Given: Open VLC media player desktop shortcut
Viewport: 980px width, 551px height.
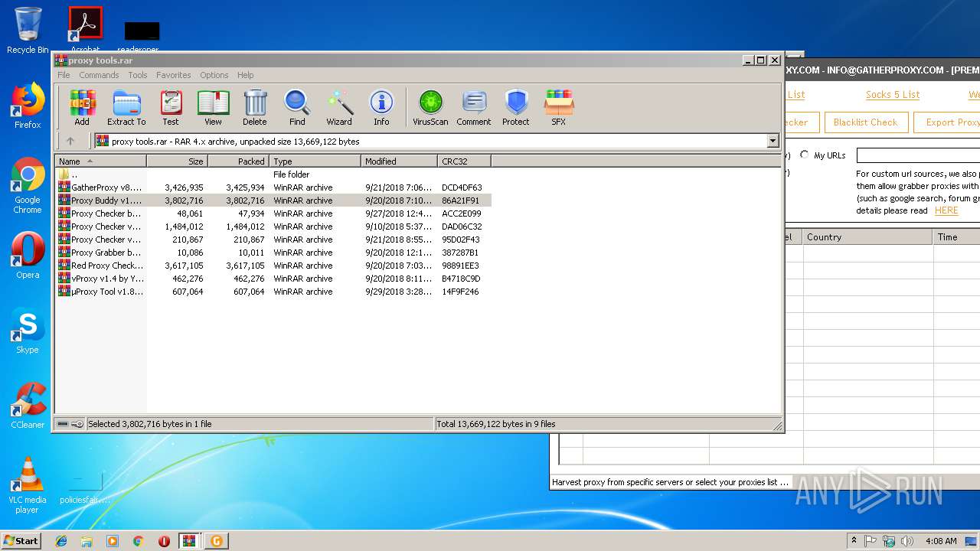Looking at the screenshot, I should pyautogui.click(x=28, y=486).
